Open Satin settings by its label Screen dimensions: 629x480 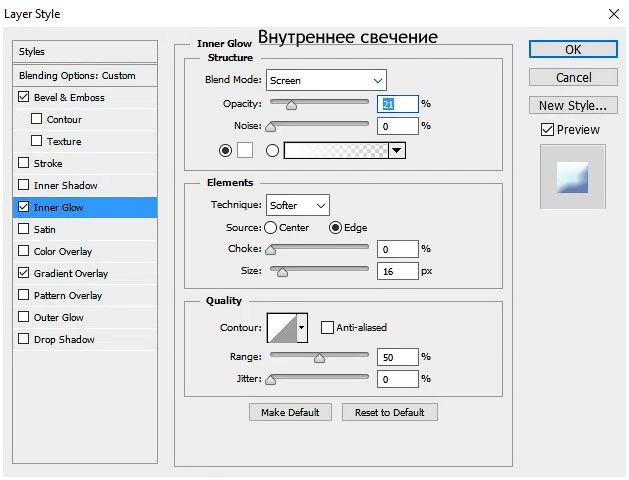[x=45, y=229]
